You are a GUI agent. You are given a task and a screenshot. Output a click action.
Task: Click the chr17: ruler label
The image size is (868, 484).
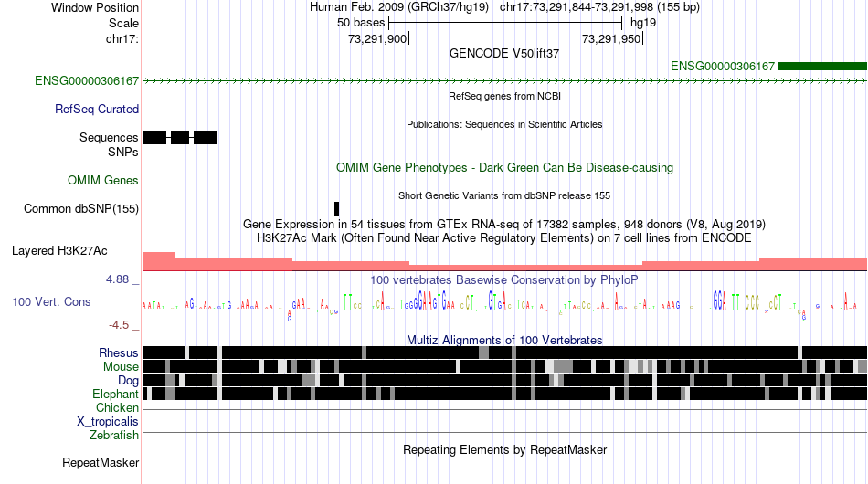122,38
